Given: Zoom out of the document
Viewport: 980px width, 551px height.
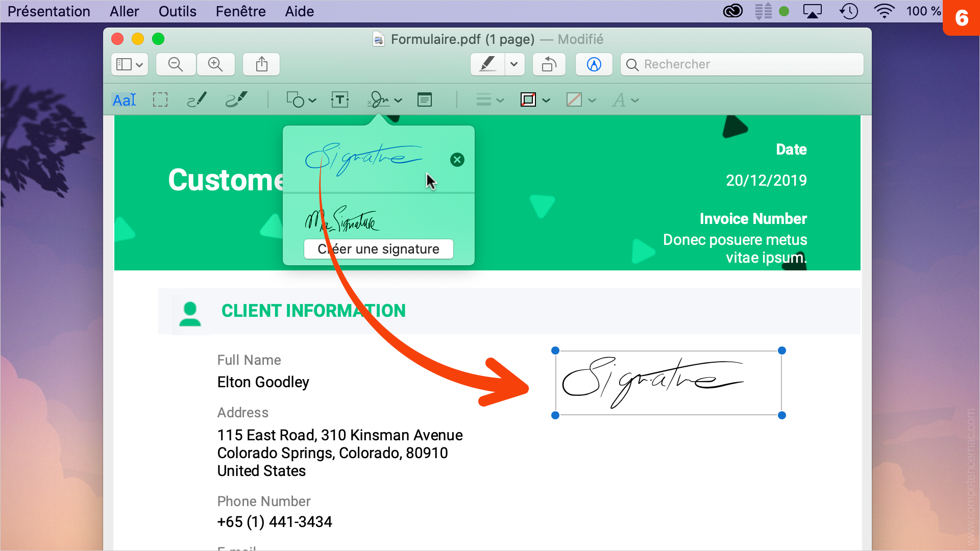Looking at the screenshot, I should coord(176,64).
